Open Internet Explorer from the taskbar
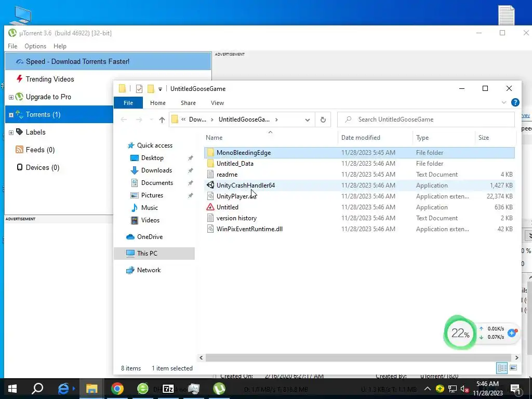532x399 pixels. 64,389
